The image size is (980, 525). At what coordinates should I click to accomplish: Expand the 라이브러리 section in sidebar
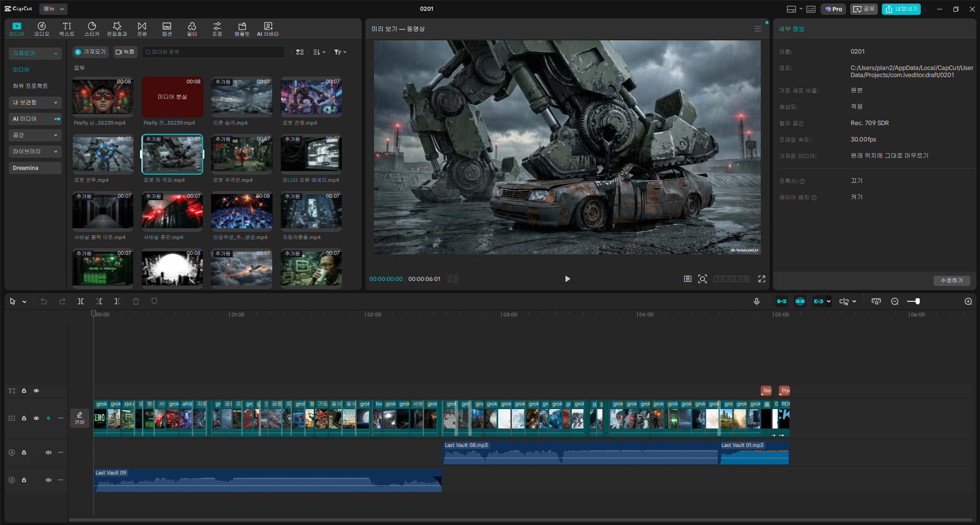tap(35, 152)
